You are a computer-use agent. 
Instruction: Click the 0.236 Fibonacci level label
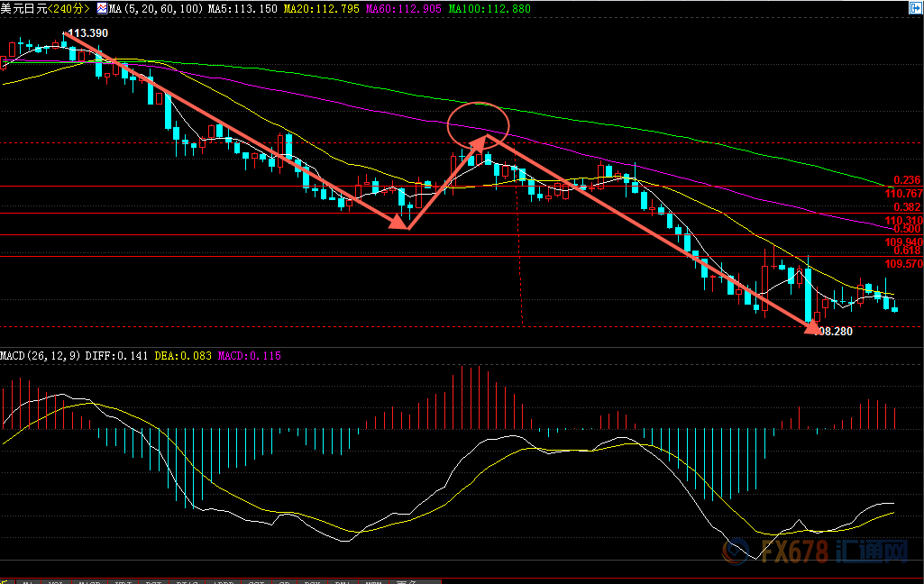tap(907, 180)
